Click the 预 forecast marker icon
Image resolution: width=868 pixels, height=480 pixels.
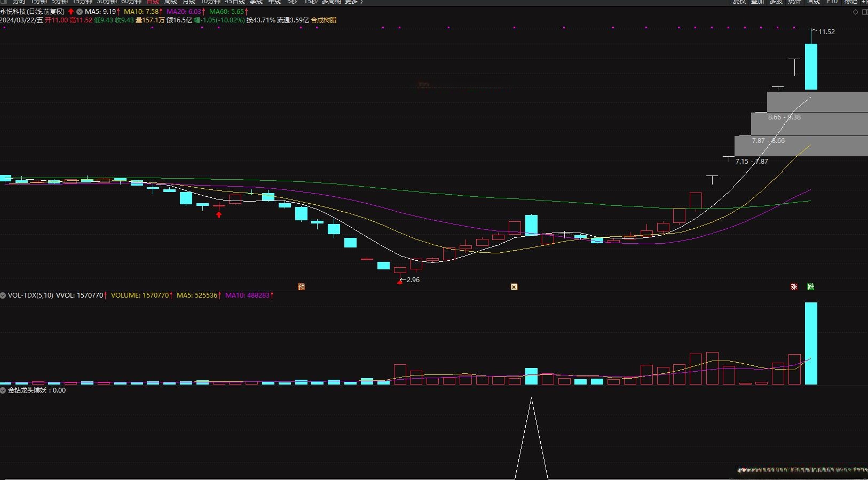coord(301,287)
